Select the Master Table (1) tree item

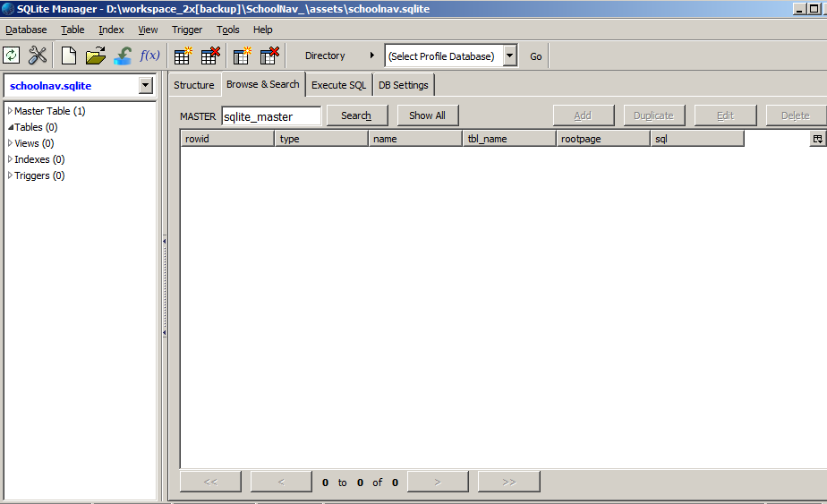click(49, 111)
